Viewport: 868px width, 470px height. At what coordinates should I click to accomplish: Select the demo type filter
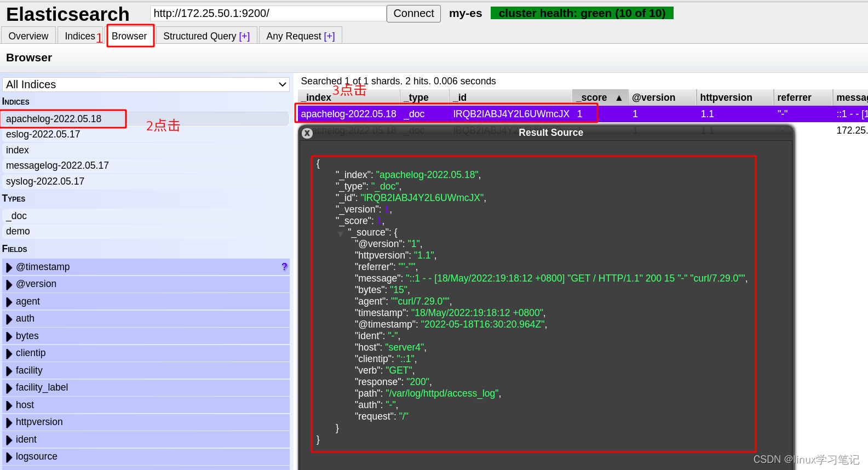(146, 231)
